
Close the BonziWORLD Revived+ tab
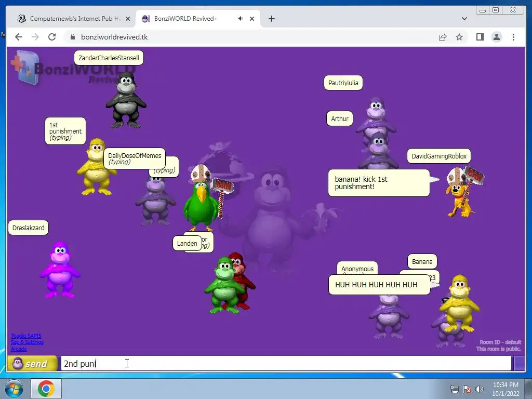coord(252,19)
